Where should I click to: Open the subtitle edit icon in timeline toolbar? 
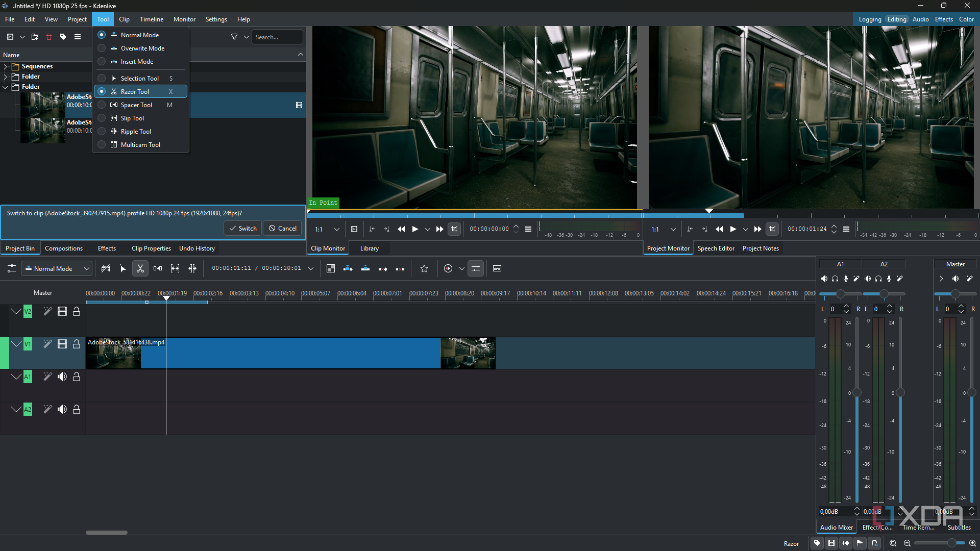[x=497, y=268]
